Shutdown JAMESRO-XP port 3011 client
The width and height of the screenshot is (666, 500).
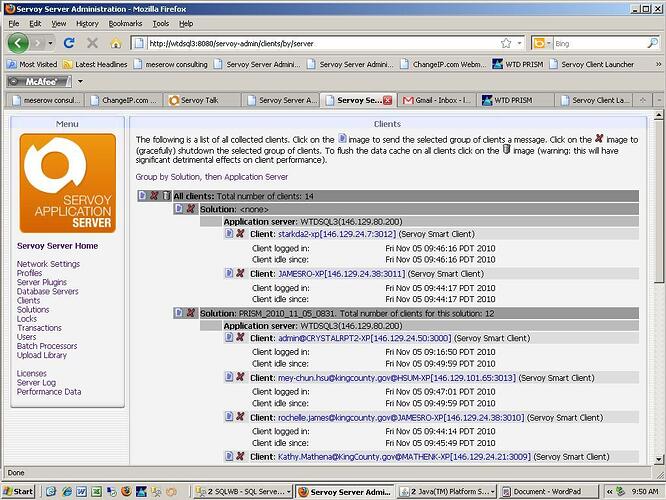(240, 273)
